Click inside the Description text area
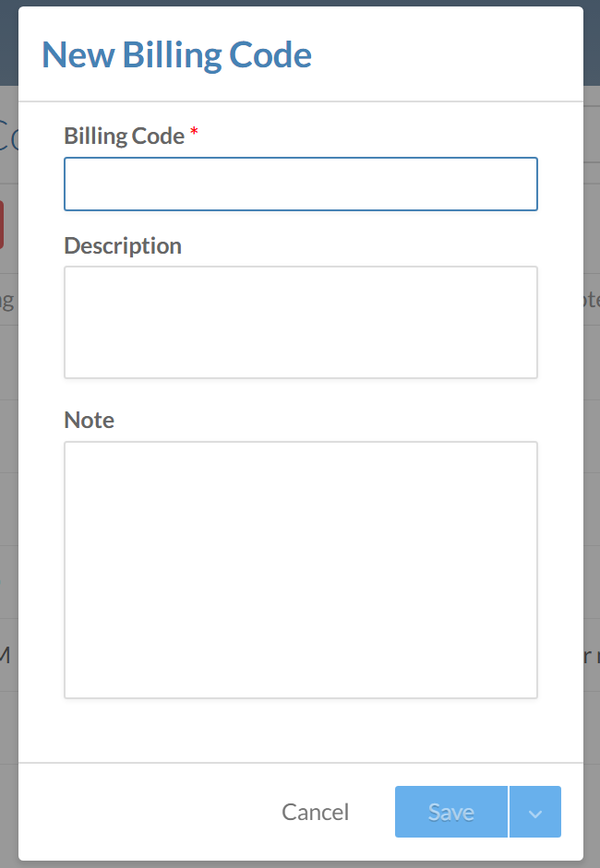 click(300, 322)
